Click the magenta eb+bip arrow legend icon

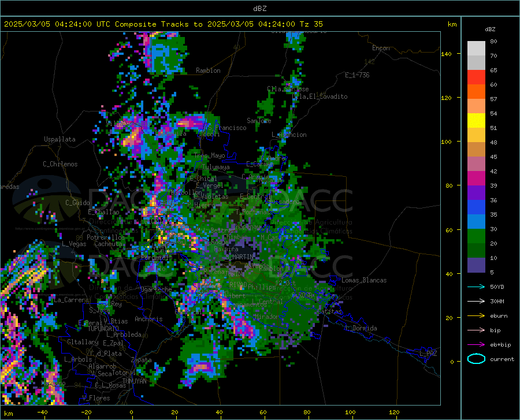tap(476, 344)
